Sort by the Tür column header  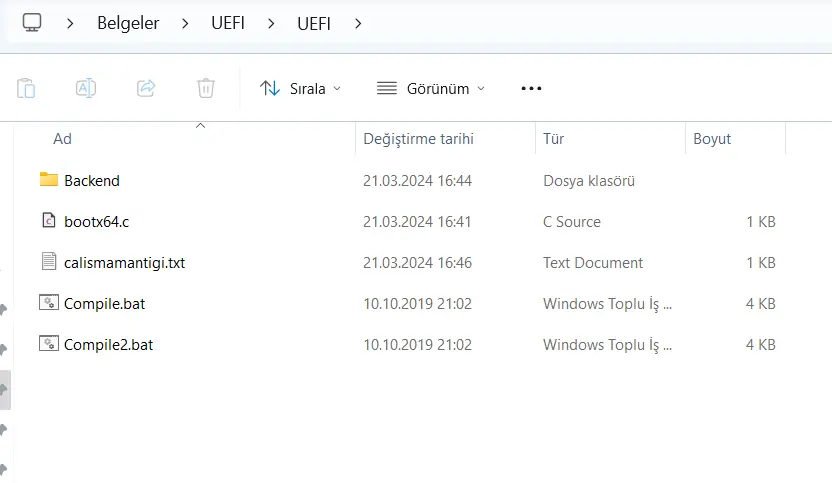point(553,139)
